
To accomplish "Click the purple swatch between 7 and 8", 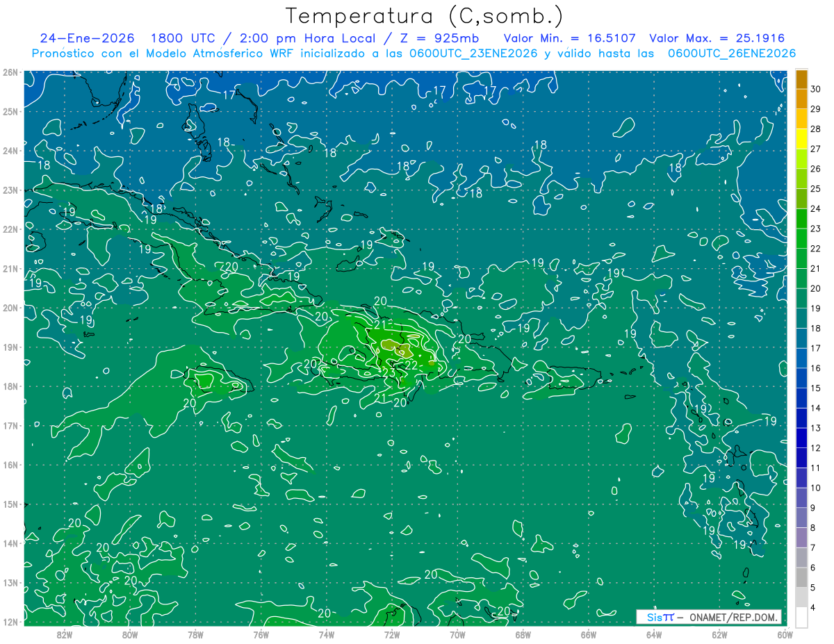I will [801, 537].
